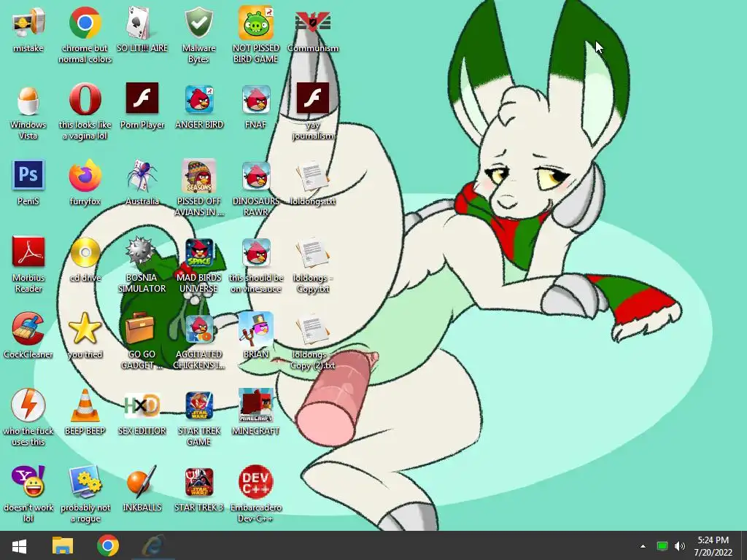747x560 pixels.
Task: Open the 'GO GO GADGET ...' briefcase icon
Action: (139, 329)
